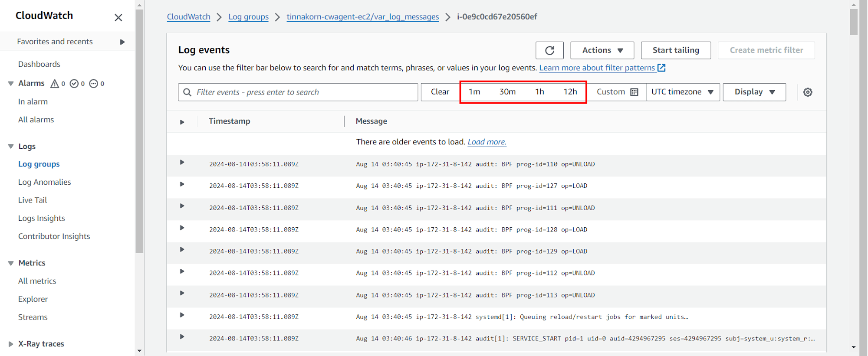Open Dashboards in sidebar
The width and height of the screenshot is (868, 356).
pos(39,64)
